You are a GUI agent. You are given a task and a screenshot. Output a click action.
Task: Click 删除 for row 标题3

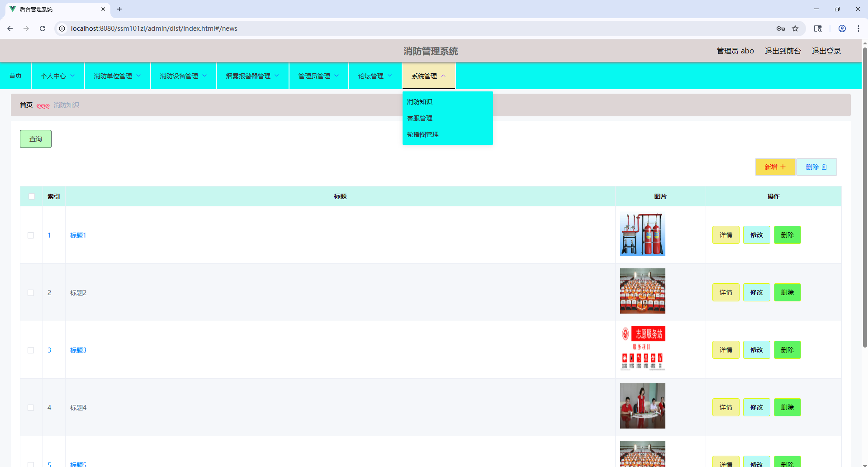point(787,350)
